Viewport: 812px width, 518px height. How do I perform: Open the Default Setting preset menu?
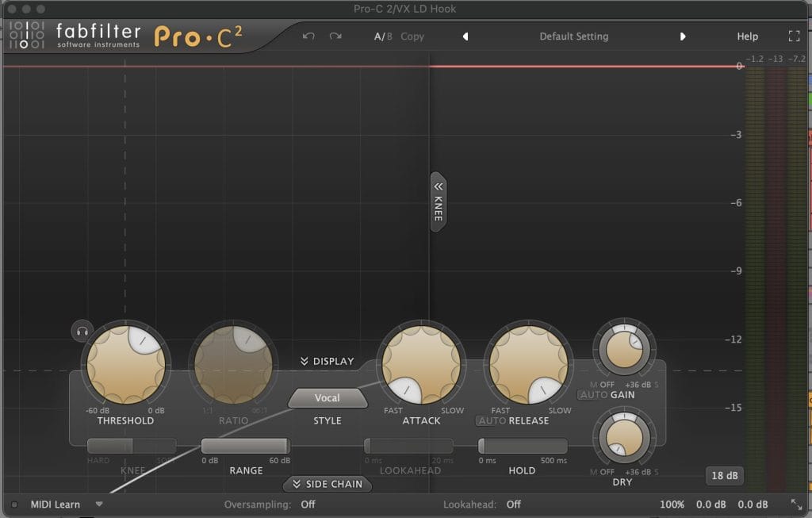point(573,36)
